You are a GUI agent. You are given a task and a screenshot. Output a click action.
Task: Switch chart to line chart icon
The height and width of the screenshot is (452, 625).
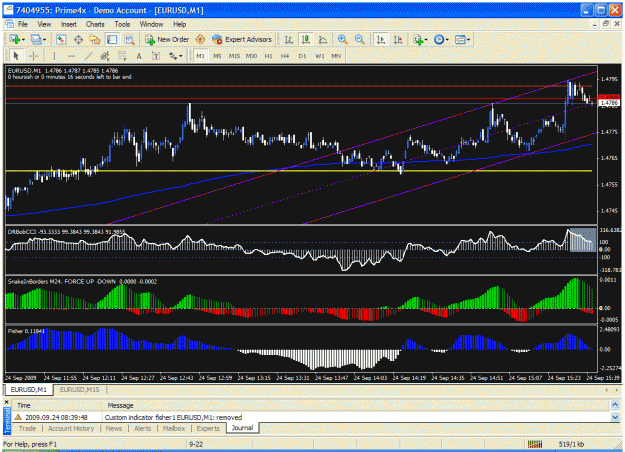pyautogui.click(x=323, y=39)
